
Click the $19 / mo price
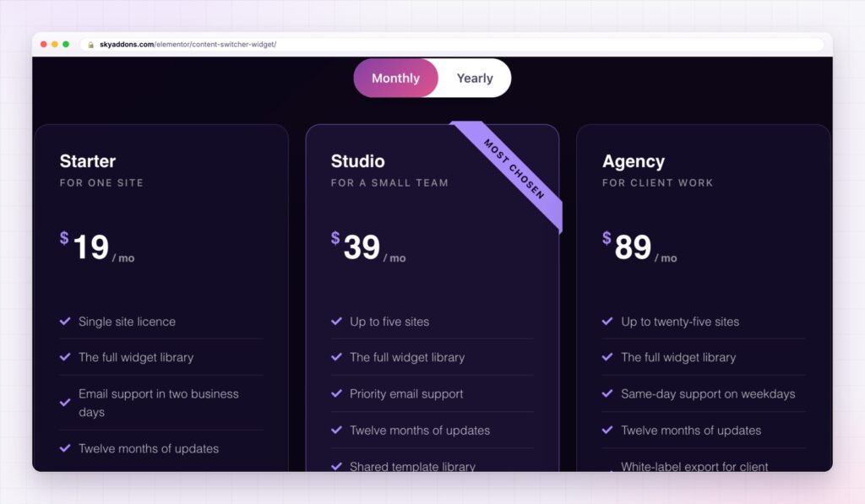(x=97, y=247)
